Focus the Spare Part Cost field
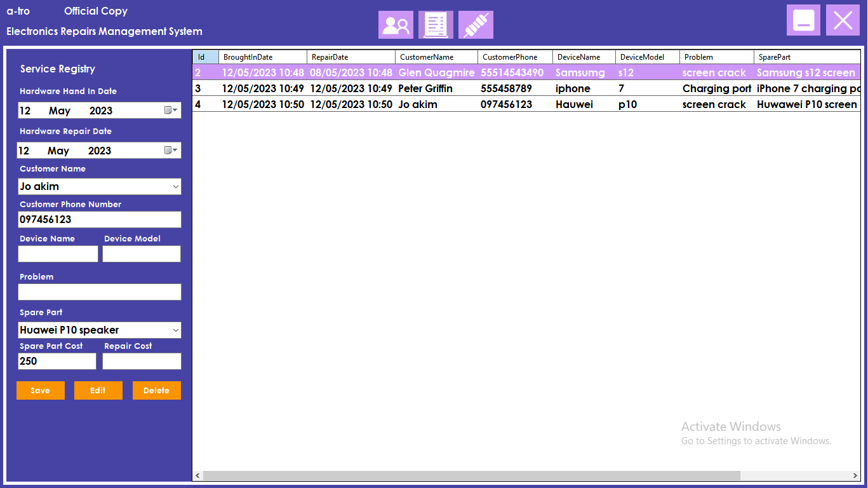868x488 pixels. pyautogui.click(x=57, y=362)
